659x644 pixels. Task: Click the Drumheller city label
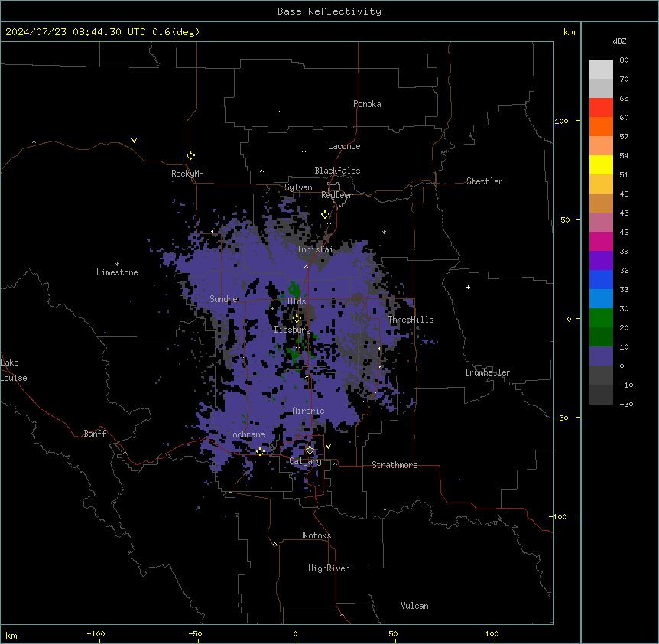488,372
